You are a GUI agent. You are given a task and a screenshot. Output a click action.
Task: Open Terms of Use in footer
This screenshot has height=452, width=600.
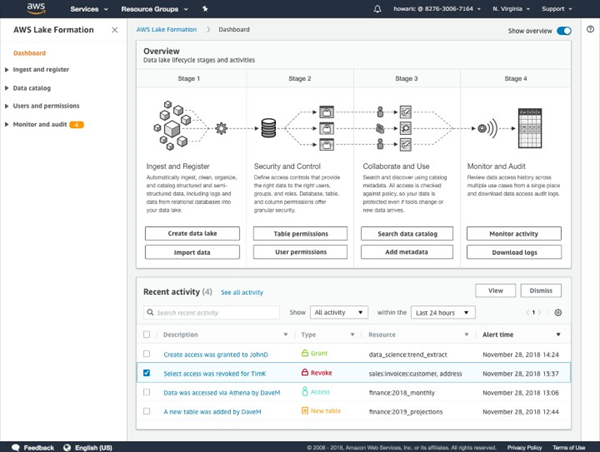click(x=569, y=447)
